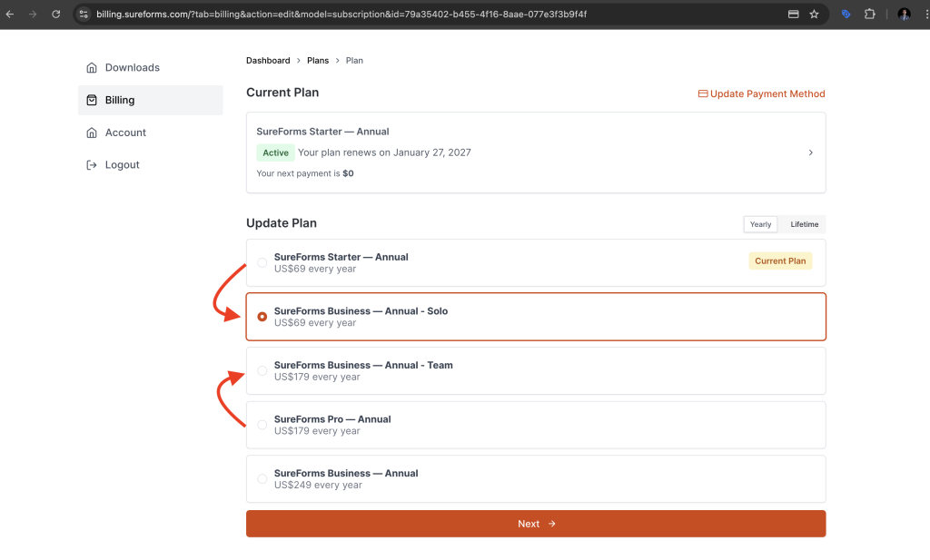
Task: Select SureForms Business — Annual - Team radio button
Action: click(x=262, y=371)
